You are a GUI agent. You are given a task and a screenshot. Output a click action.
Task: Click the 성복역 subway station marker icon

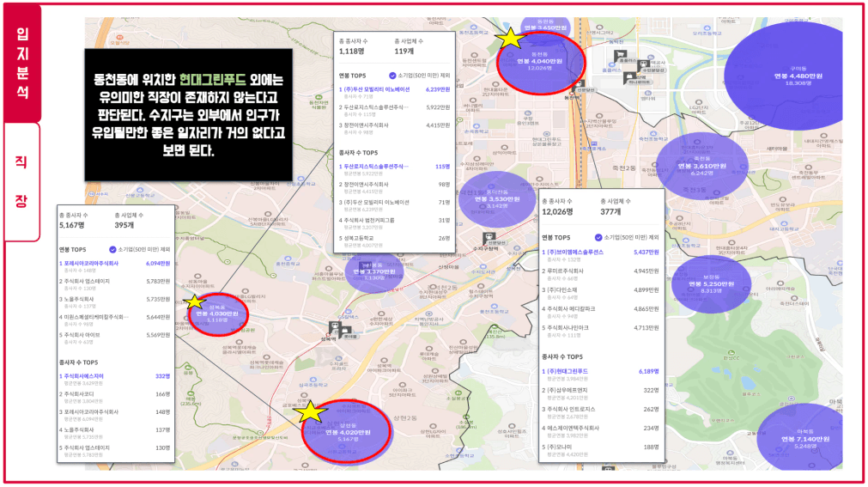[x=334, y=327]
